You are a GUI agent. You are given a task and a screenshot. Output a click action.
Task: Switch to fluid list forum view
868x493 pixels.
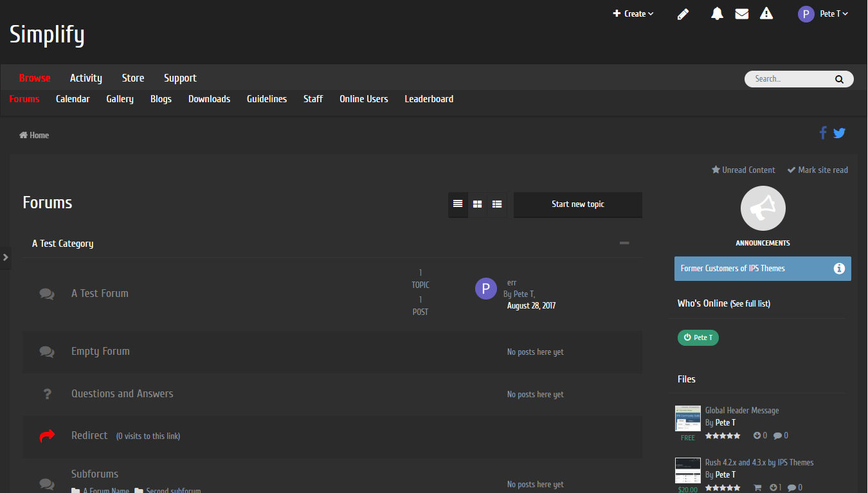pos(497,204)
